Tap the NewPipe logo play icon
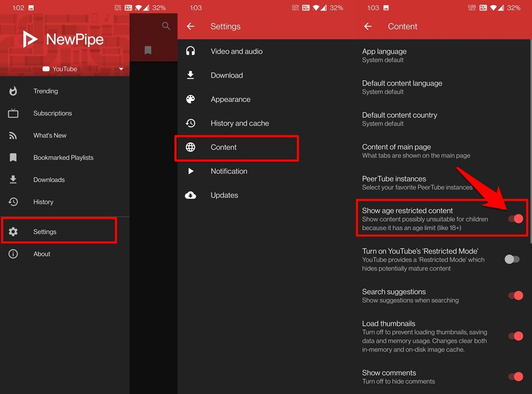 click(x=30, y=39)
